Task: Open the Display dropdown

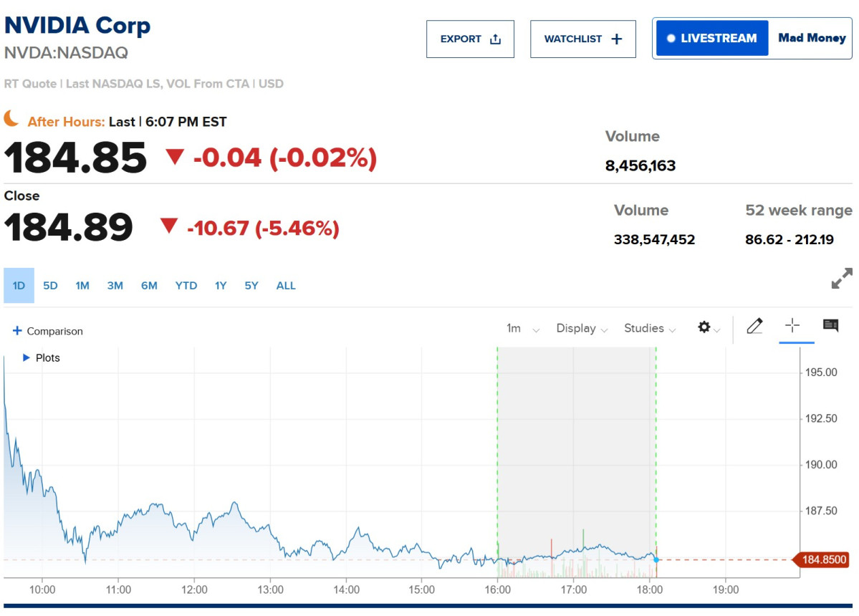Action: [x=582, y=328]
